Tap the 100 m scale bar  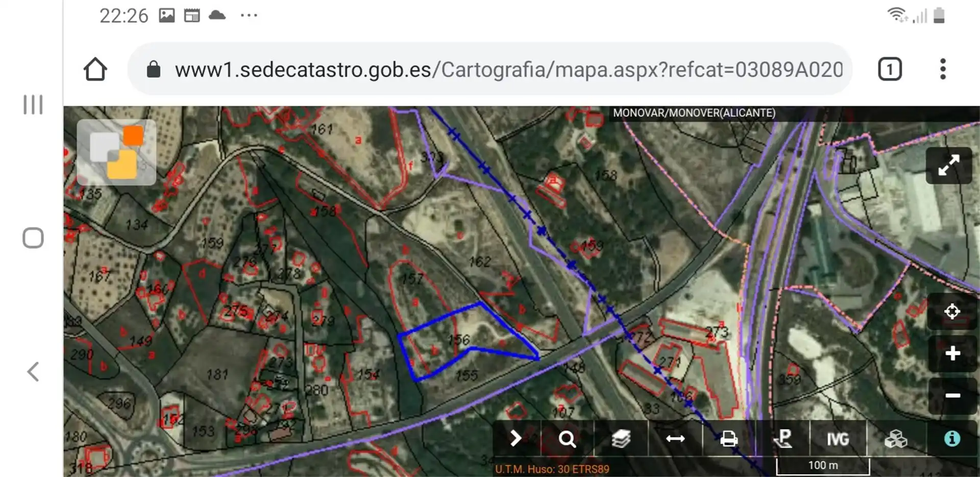pos(823,465)
